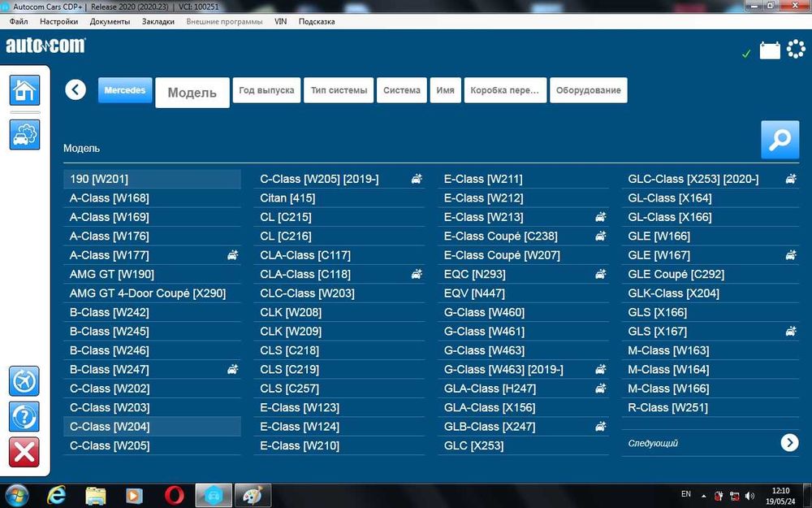This screenshot has width=812, height=508.
Task: Choose model GLK-Class [X204]
Action: (x=710, y=293)
